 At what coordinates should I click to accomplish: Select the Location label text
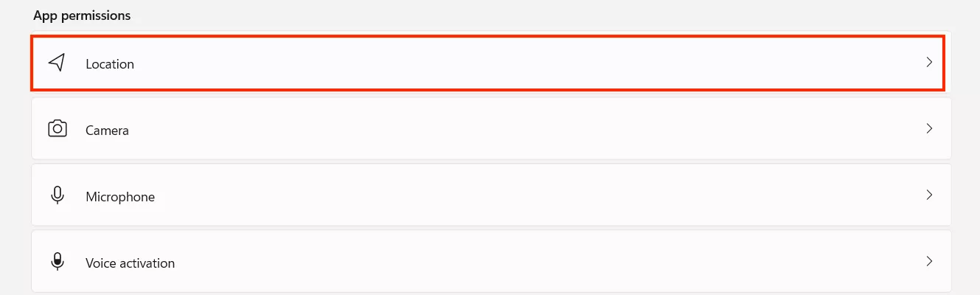coord(110,64)
